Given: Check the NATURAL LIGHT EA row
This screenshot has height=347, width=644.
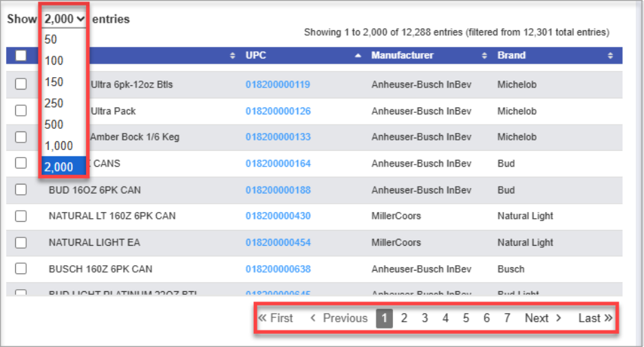Looking at the screenshot, I should coord(21,242).
